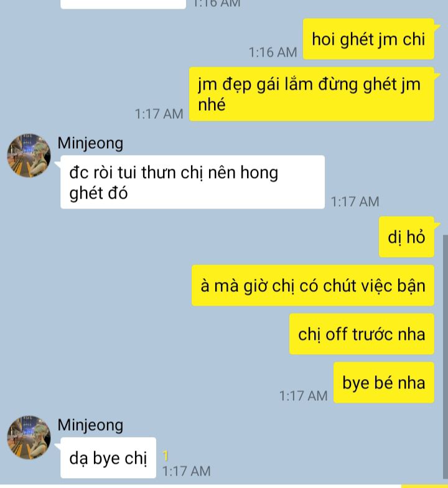448x488 pixels.
Task: Select the 'dạ bye chị' message bubble
Action: tap(108, 457)
